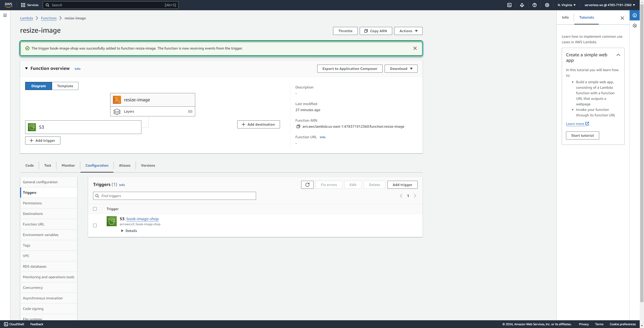
Task: Click the Lambda icon in resize-image diagram
Action: (x=117, y=100)
